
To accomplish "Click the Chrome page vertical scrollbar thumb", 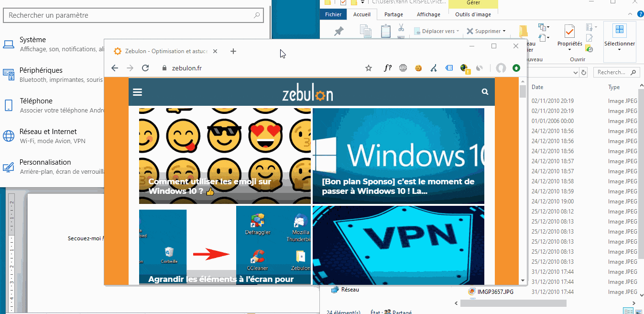I will 523,90.
